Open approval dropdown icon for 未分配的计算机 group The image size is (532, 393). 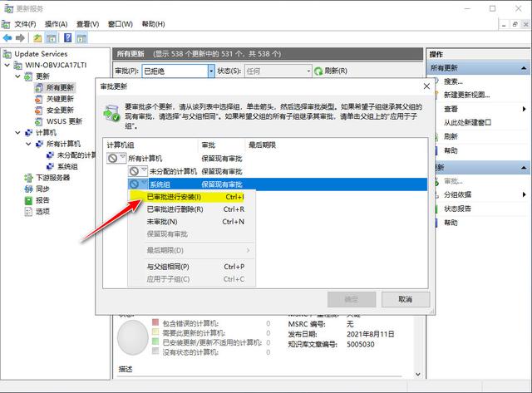(137, 171)
